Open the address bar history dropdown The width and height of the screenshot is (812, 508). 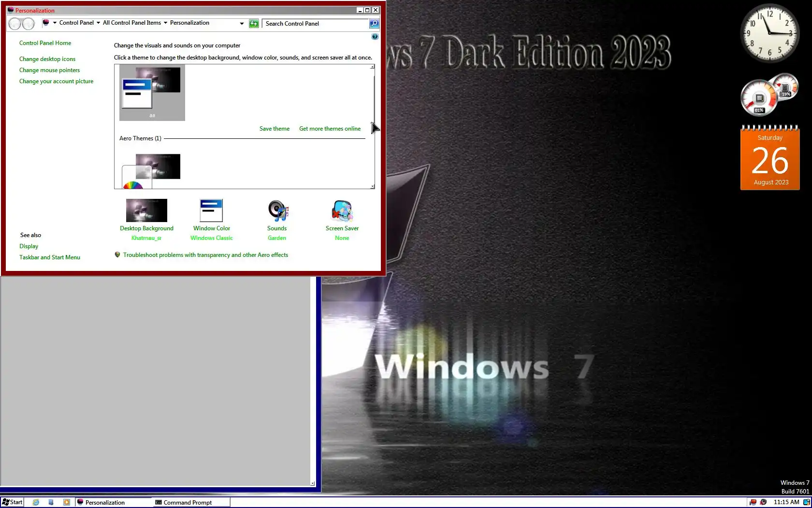(x=242, y=23)
